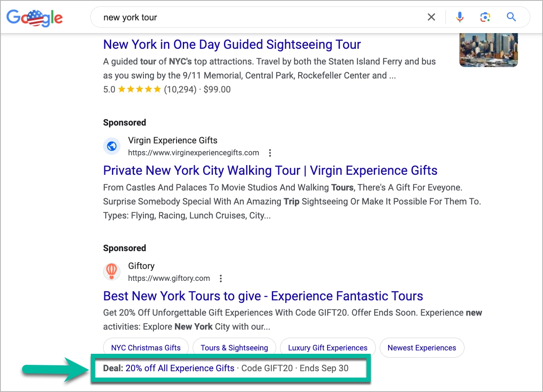Click the Giftory hot air balloon favicon
Viewport: 543px width, 392px height.
[112, 272]
